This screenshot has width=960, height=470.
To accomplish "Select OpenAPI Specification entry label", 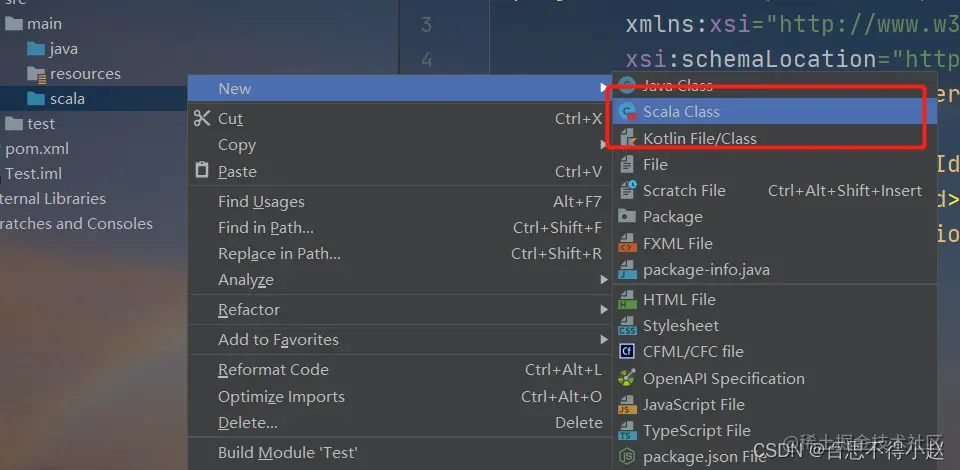I will coord(724,379).
